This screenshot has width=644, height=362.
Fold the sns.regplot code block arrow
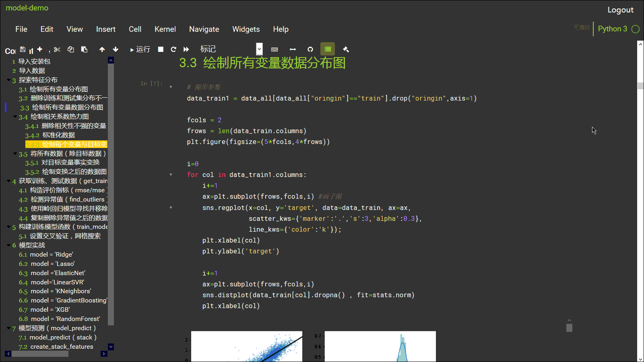[x=171, y=208]
